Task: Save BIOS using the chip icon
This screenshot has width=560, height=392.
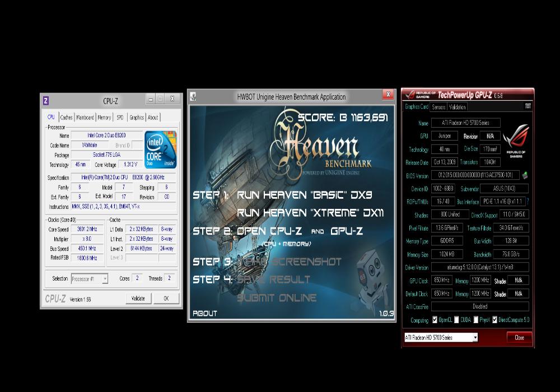Action: pyautogui.click(x=525, y=175)
